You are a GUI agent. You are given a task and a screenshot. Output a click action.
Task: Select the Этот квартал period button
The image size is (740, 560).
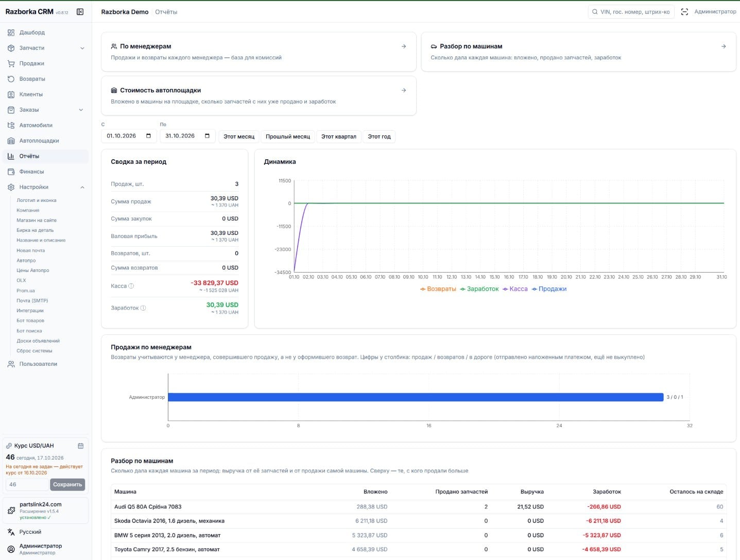coord(339,137)
